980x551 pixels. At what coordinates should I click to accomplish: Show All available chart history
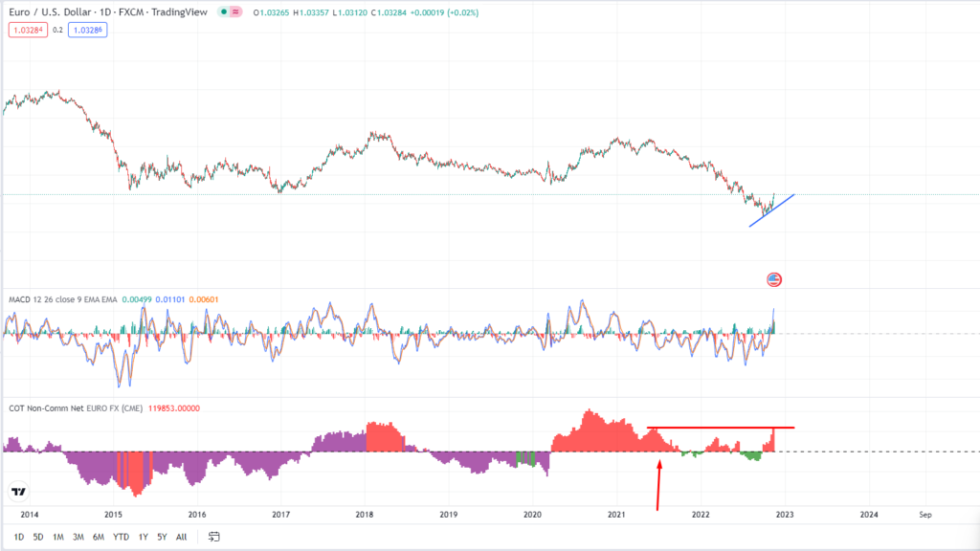pyautogui.click(x=181, y=537)
